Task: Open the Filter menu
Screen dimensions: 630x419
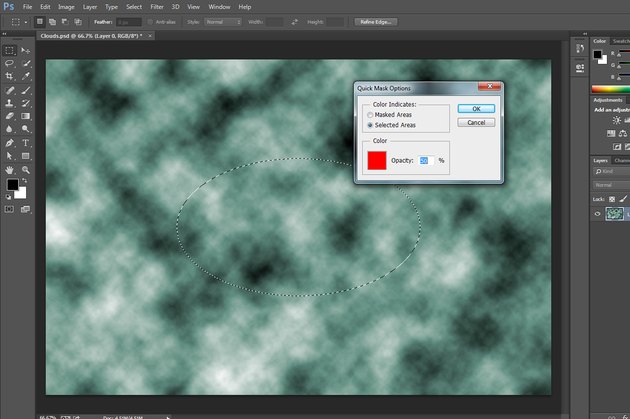Action: click(157, 7)
